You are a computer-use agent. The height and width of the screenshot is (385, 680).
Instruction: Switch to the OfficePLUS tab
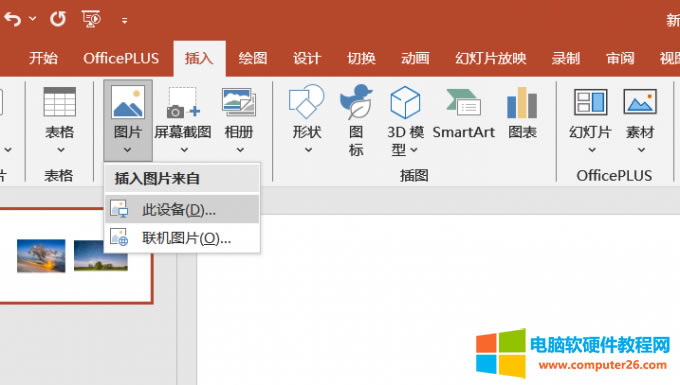pyautogui.click(x=121, y=58)
